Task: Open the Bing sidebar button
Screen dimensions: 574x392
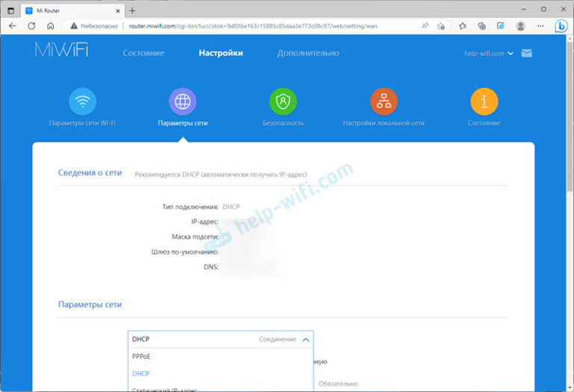Action: click(x=561, y=26)
